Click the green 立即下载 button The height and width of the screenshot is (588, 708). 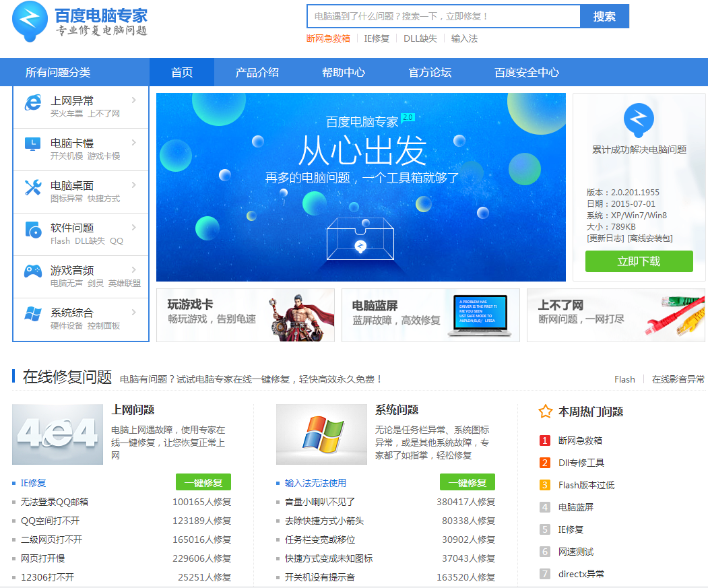639,261
